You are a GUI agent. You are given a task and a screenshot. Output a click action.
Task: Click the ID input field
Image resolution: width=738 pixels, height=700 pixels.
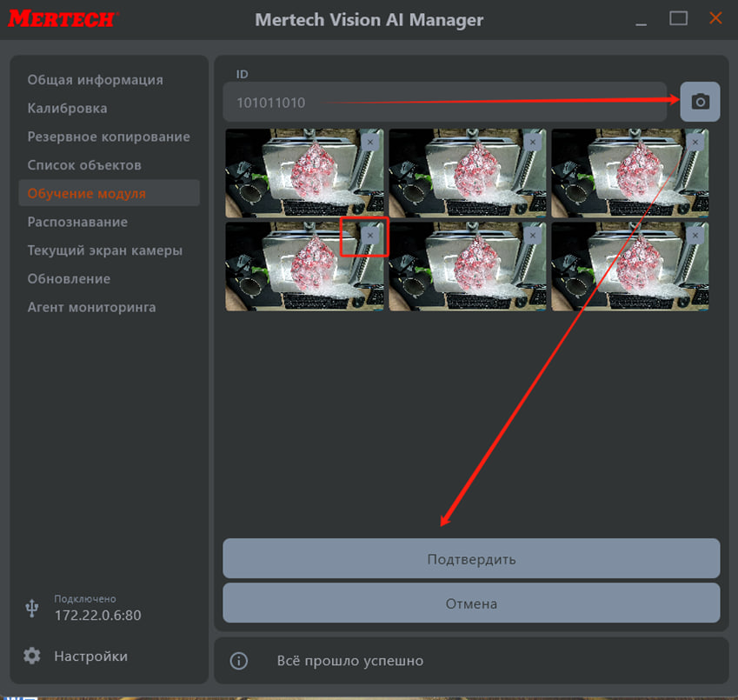pos(443,103)
